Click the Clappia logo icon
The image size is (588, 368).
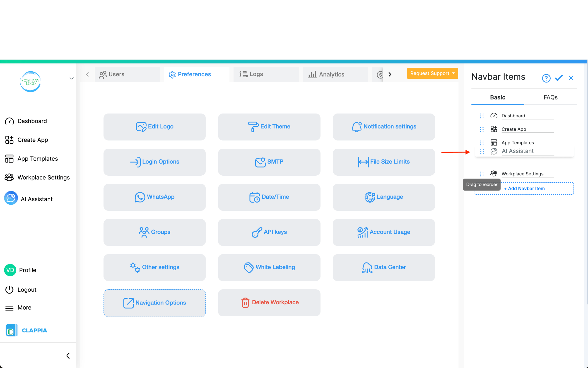coord(11,330)
